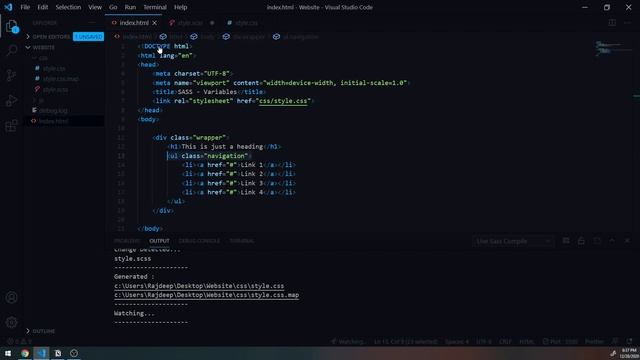640x360 pixels.
Task: Activate the index.html editor tab
Action: click(x=133, y=23)
